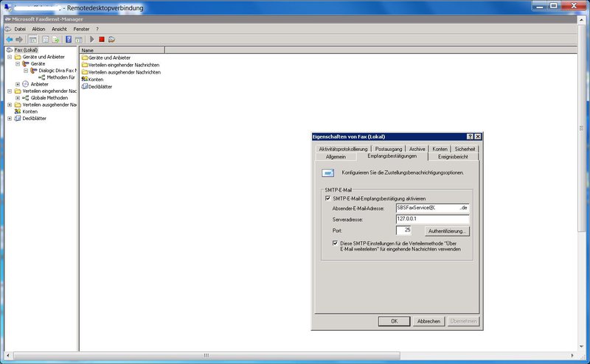
Task: Switch to the Allgemein tab
Action: click(x=336, y=157)
